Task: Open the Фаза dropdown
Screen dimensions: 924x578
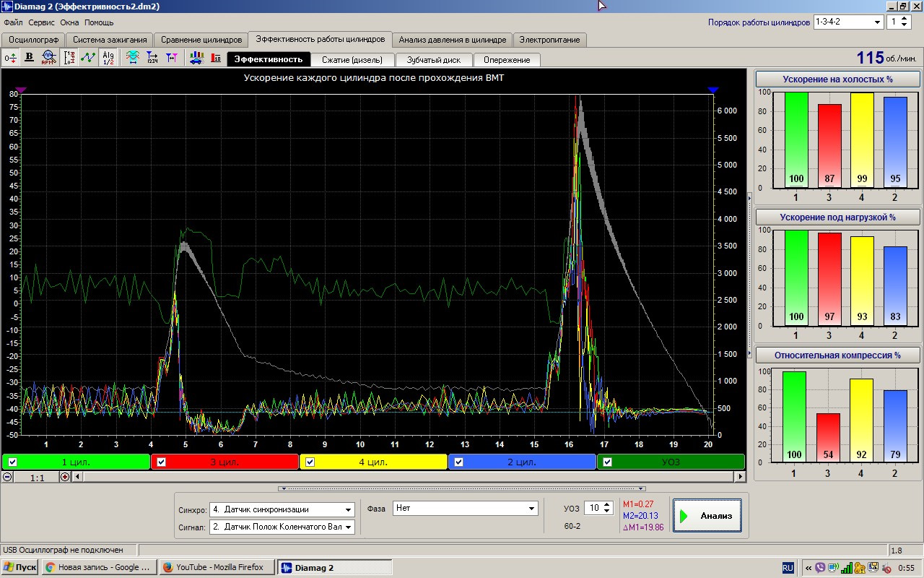Action: point(532,508)
